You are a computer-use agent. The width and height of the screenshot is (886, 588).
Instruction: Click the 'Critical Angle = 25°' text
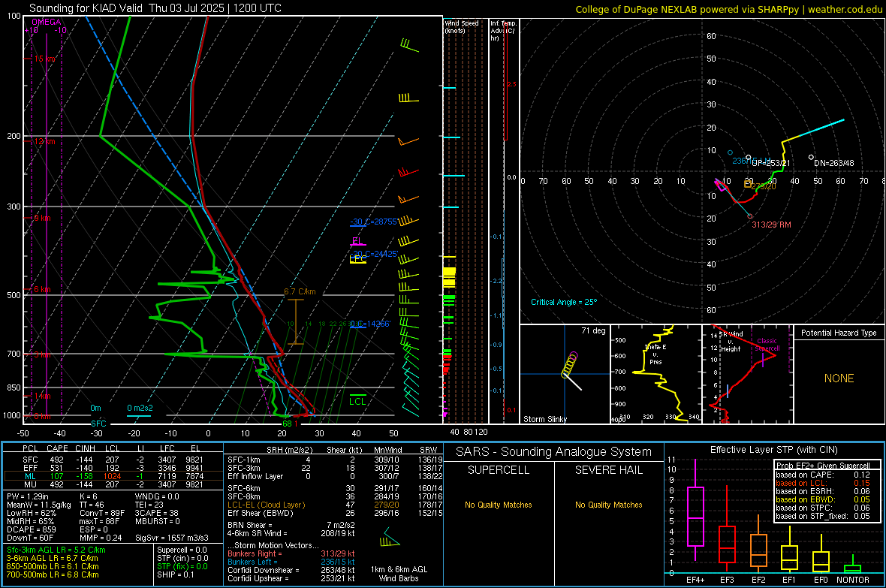point(564,302)
